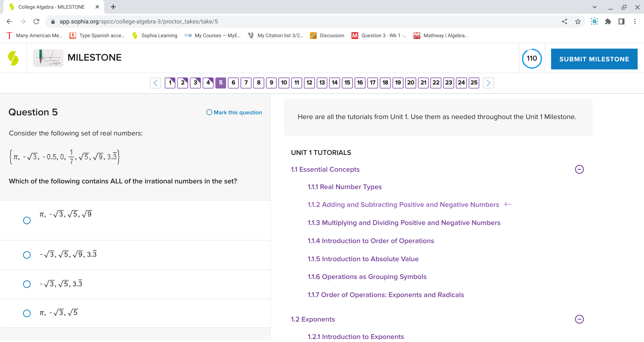Open My Citation list bookmark

(275, 36)
